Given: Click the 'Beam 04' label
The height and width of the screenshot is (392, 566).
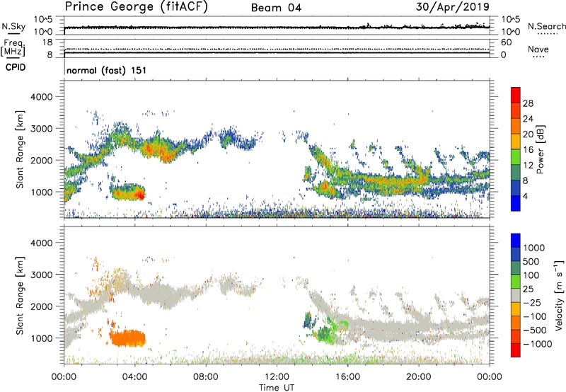Looking at the screenshot, I should (x=276, y=8).
